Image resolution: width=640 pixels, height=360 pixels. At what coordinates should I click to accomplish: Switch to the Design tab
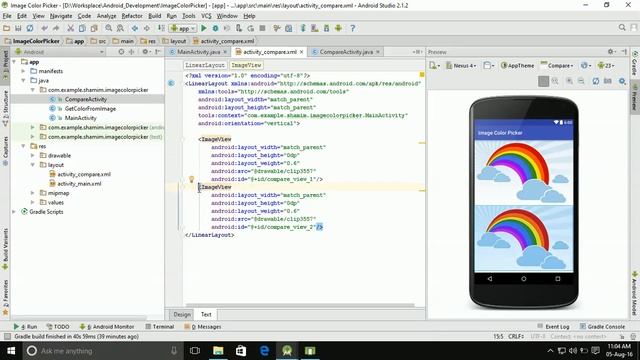click(x=182, y=314)
